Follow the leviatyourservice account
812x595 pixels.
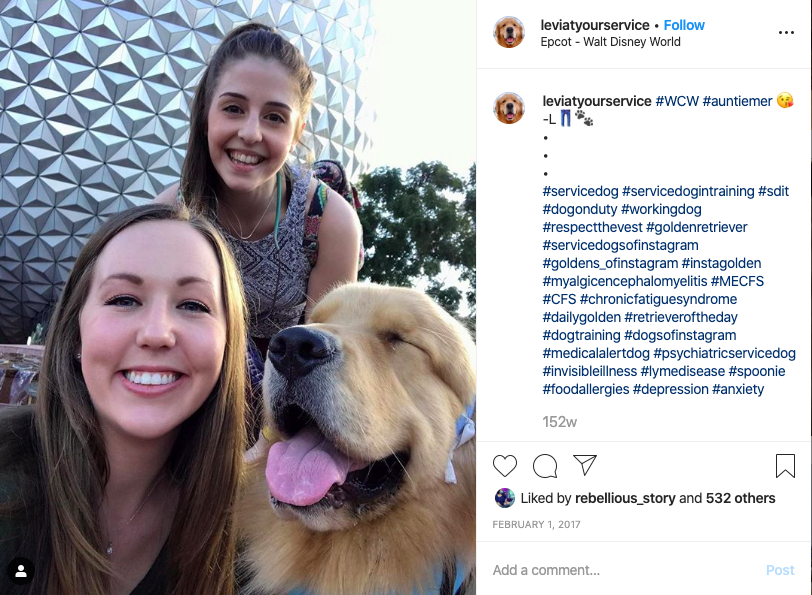tap(684, 25)
